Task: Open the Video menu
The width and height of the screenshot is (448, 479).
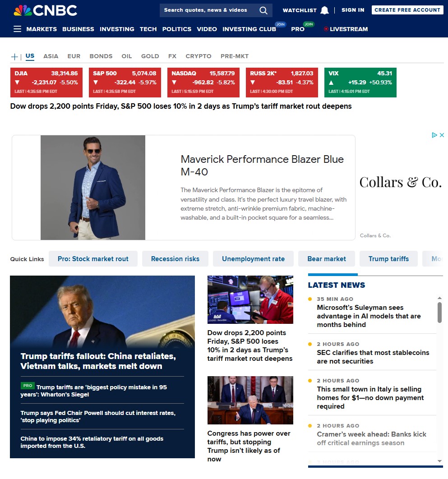Action: (207, 29)
